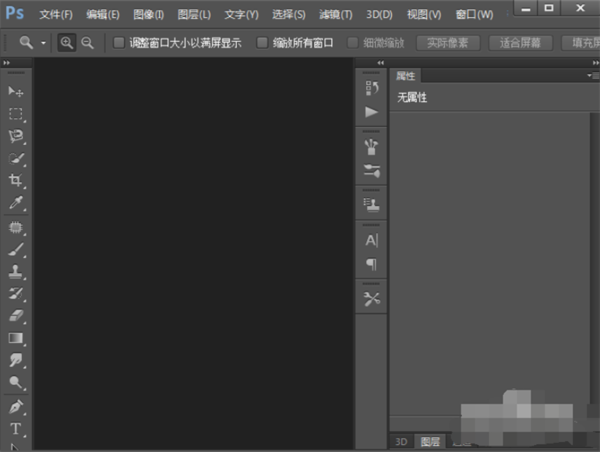
Task: Open the Character panel icon
Action: 372,240
